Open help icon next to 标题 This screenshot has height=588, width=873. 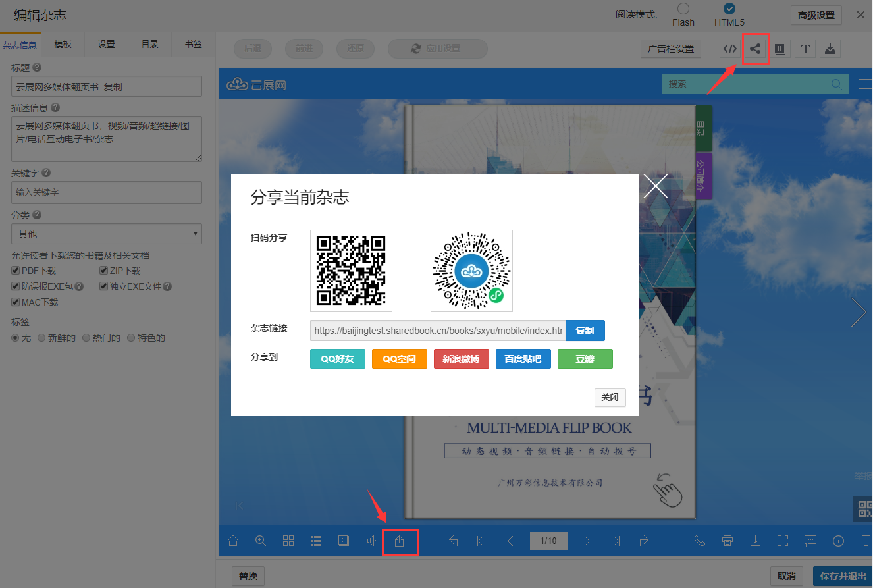coord(37,67)
